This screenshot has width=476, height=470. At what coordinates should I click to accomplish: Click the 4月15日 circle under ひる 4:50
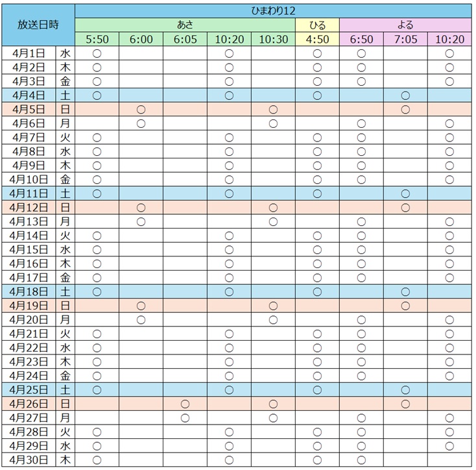click(x=317, y=250)
